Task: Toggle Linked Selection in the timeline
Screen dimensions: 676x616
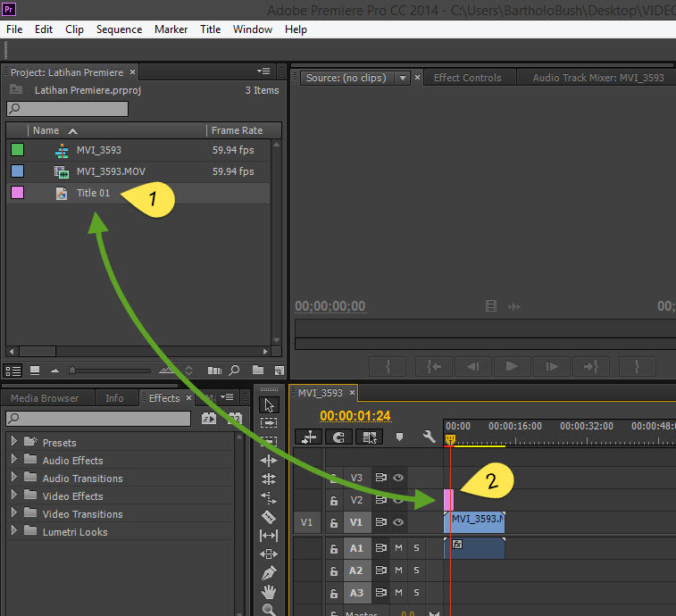Action: [x=369, y=437]
